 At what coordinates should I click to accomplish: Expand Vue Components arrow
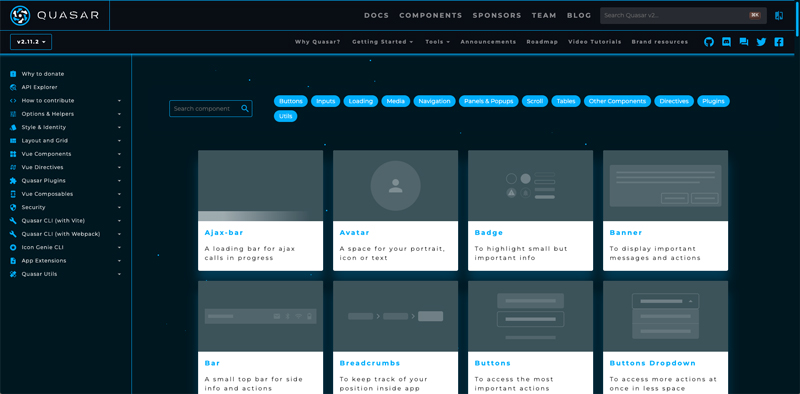click(119, 154)
